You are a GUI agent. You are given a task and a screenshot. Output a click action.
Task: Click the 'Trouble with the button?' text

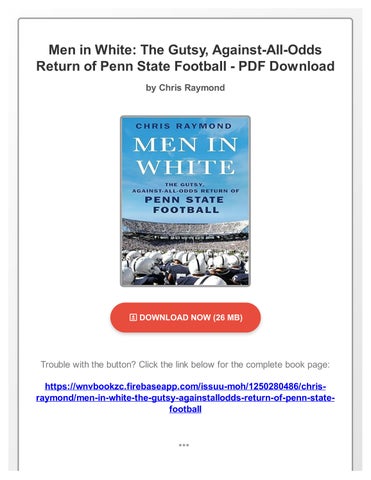[88, 364]
